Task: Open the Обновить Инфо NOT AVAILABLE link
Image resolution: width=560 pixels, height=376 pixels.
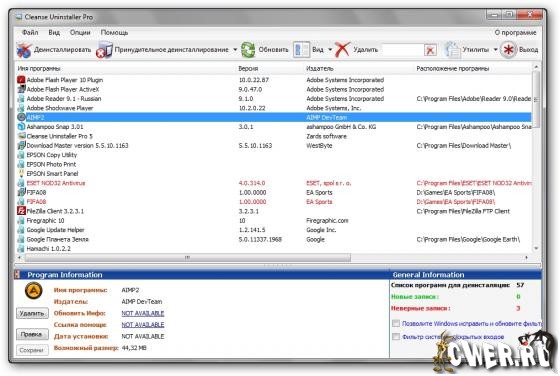Action: pos(143,313)
